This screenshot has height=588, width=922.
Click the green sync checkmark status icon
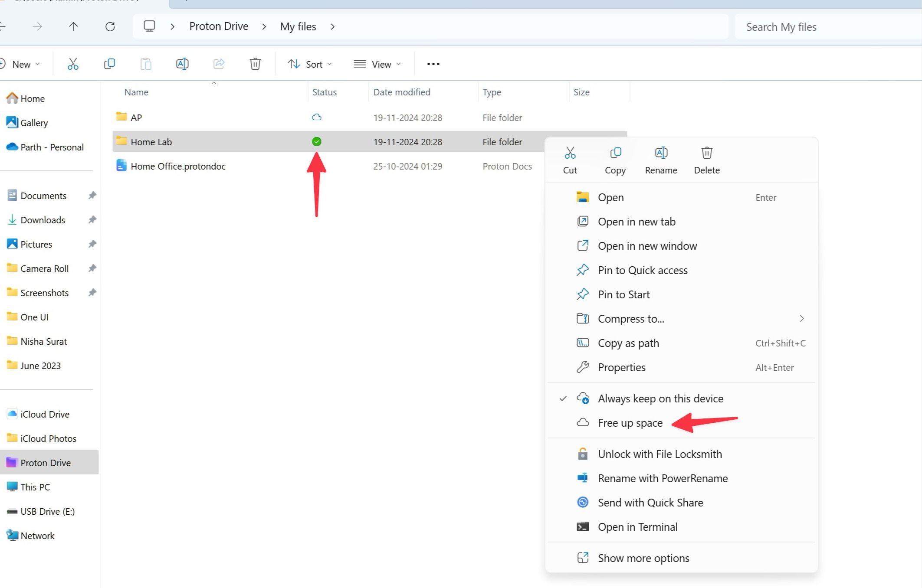coord(317,142)
